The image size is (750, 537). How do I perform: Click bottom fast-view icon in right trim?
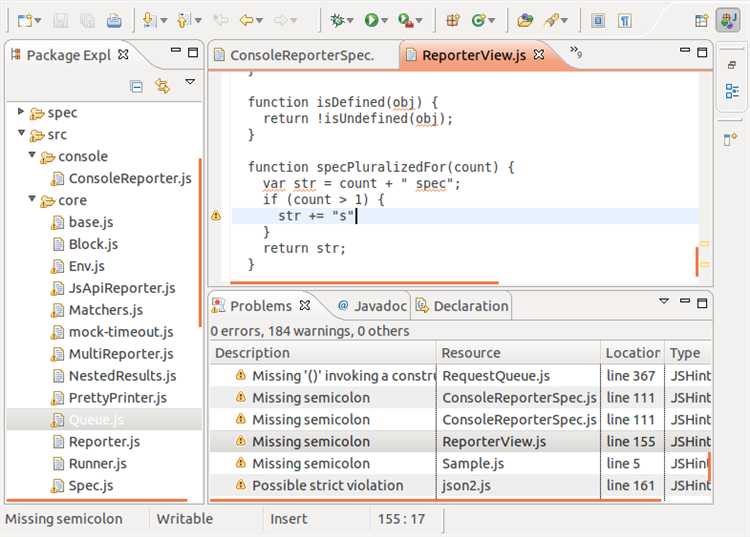pos(730,139)
